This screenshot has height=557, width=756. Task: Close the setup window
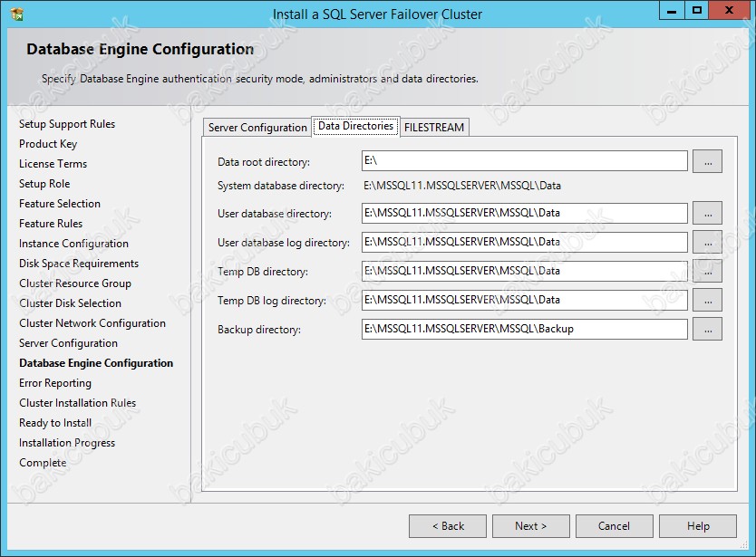[729, 11]
